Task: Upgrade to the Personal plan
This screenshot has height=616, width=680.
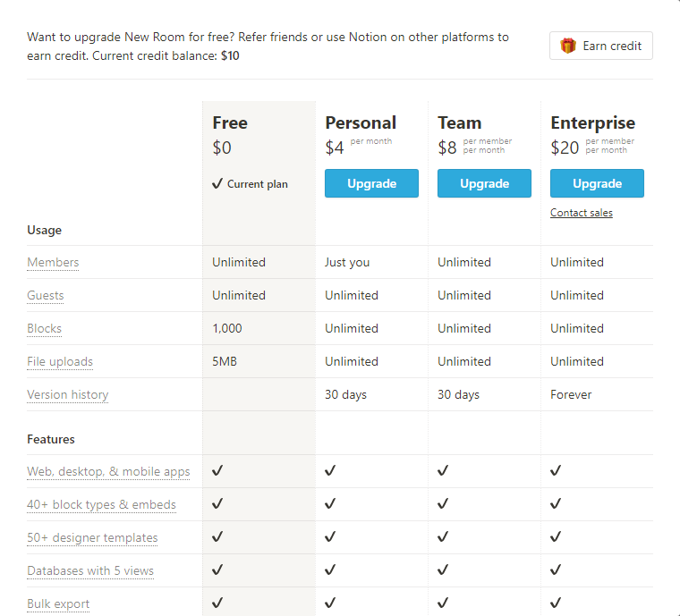Action: (x=371, y=183)
